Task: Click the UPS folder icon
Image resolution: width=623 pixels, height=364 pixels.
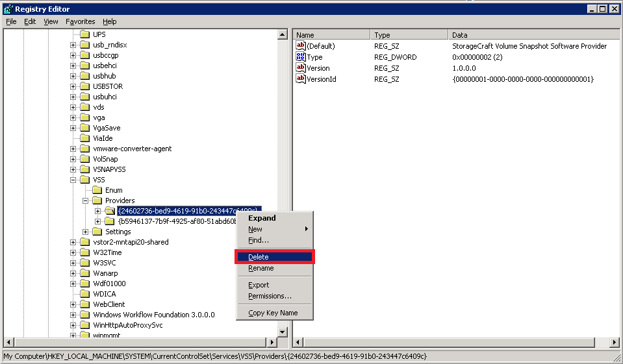Action: pyautogui.click(x=84, y=34)
